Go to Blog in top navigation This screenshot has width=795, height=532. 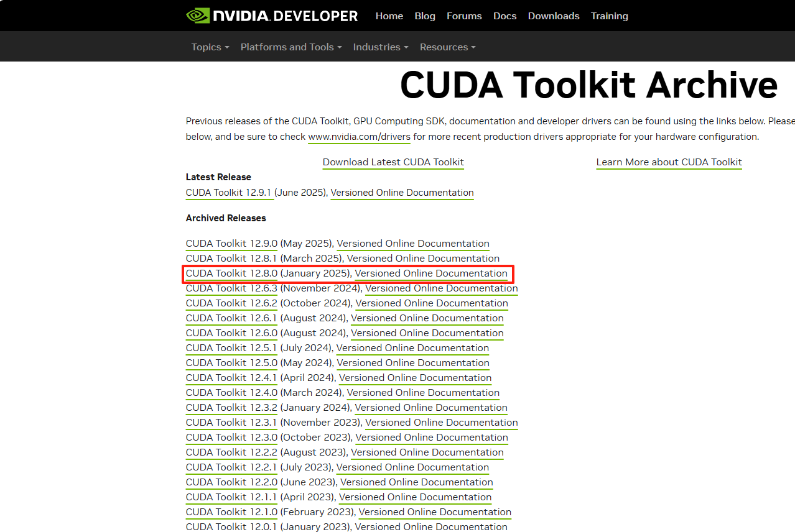click(x=425, y=16)
